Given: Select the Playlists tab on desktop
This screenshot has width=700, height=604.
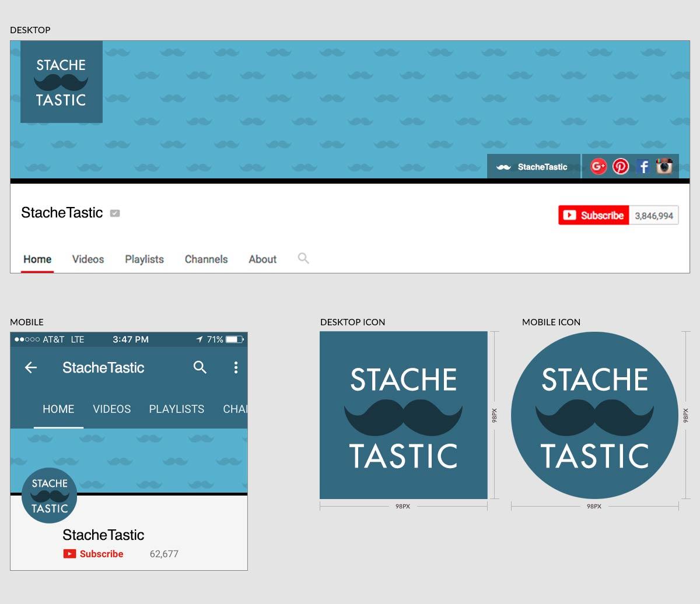Looking at the screenshot, I should coord(144,259).
